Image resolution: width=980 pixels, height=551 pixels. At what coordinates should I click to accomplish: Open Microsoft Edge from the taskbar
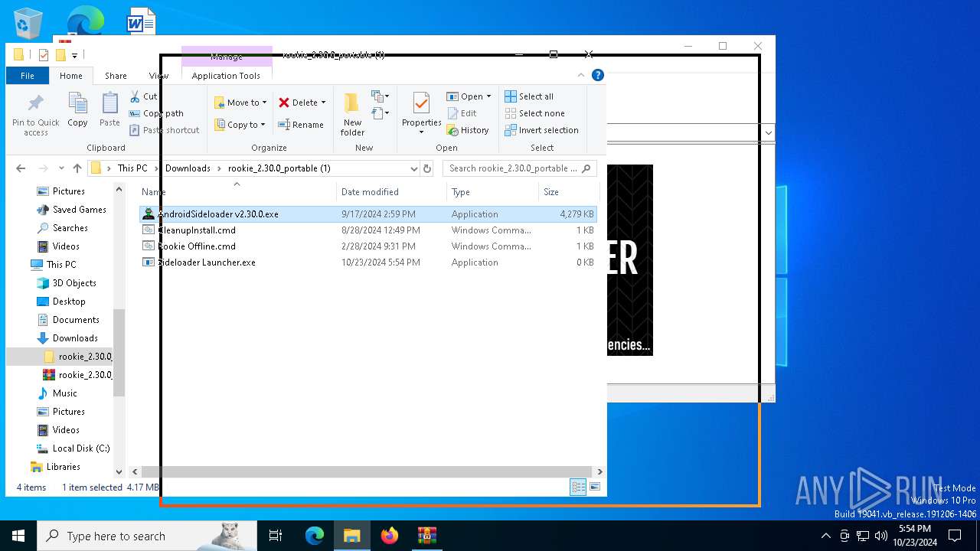[315, 536]
